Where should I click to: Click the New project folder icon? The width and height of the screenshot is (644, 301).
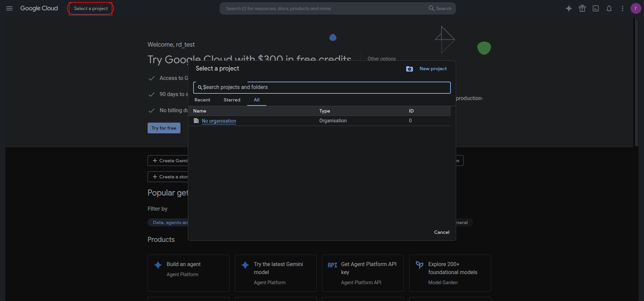[x=410, y=69]
